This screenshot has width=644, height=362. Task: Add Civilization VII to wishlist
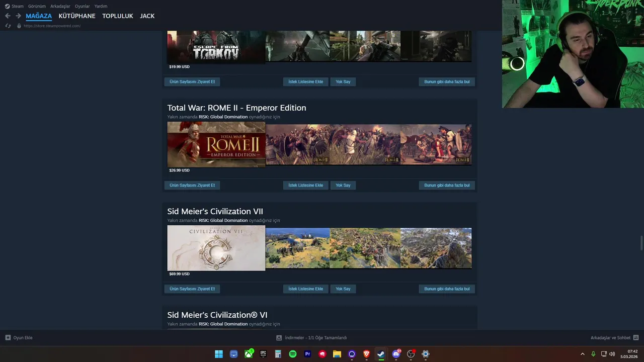tap(306, 289)
